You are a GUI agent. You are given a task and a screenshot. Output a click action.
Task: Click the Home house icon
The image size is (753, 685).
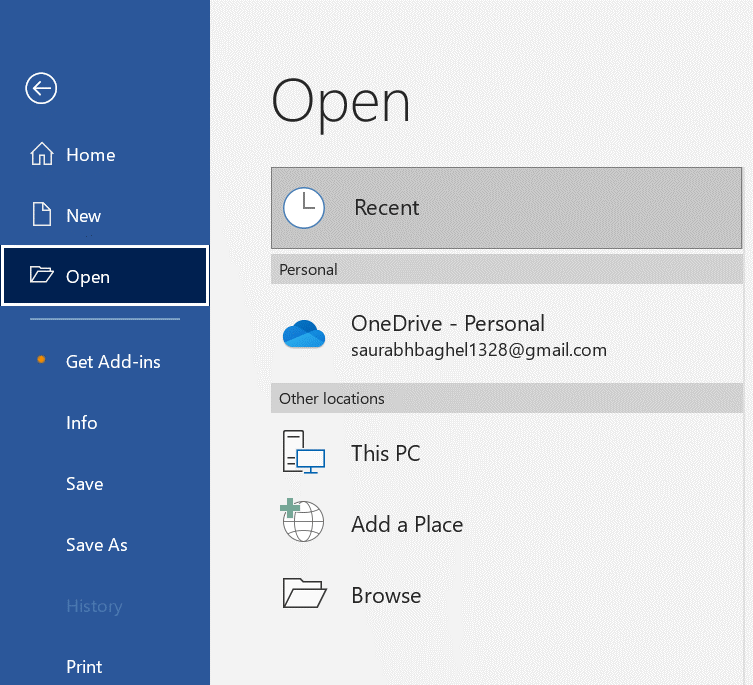(x=41, y=155)
